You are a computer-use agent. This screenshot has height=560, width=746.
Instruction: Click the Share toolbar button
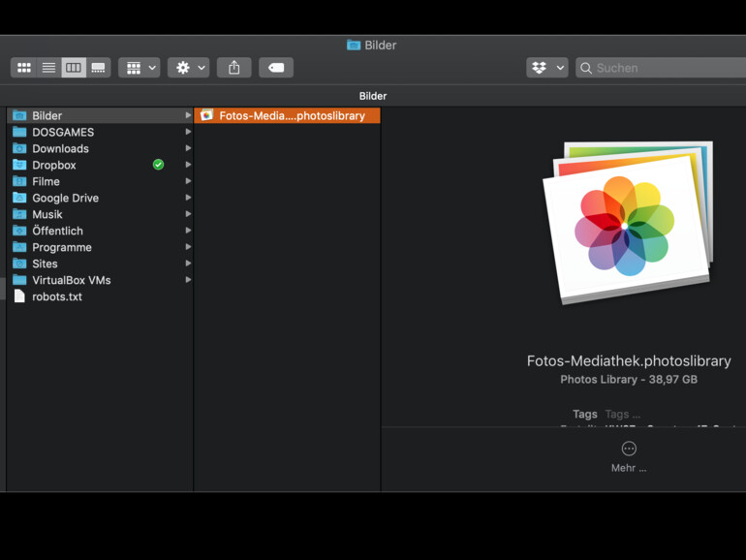pos(234,68)
